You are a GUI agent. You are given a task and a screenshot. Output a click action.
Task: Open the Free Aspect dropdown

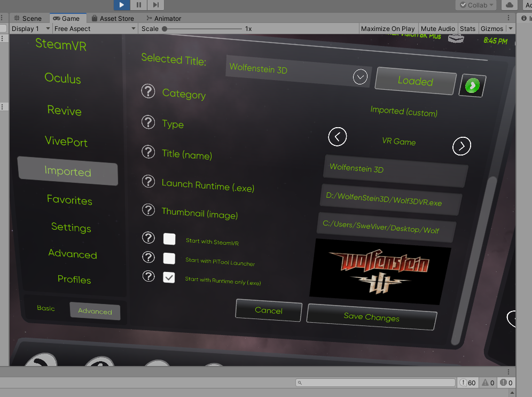[95, 29]
